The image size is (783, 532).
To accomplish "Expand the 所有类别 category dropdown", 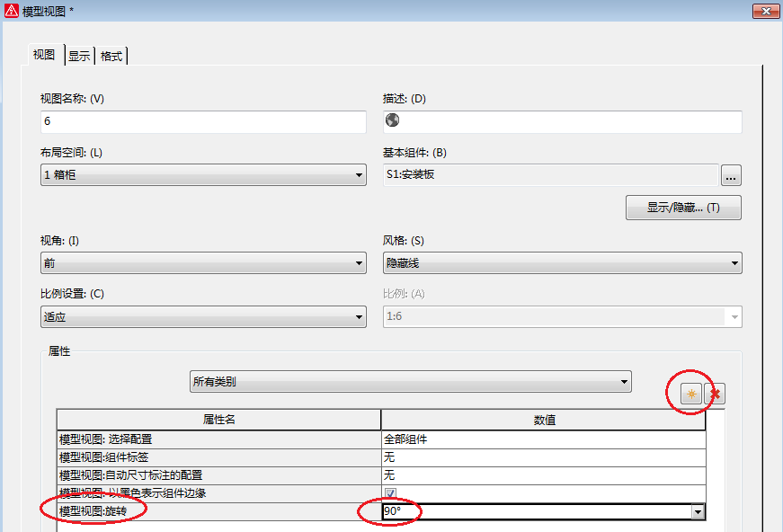I will [624, 382].
